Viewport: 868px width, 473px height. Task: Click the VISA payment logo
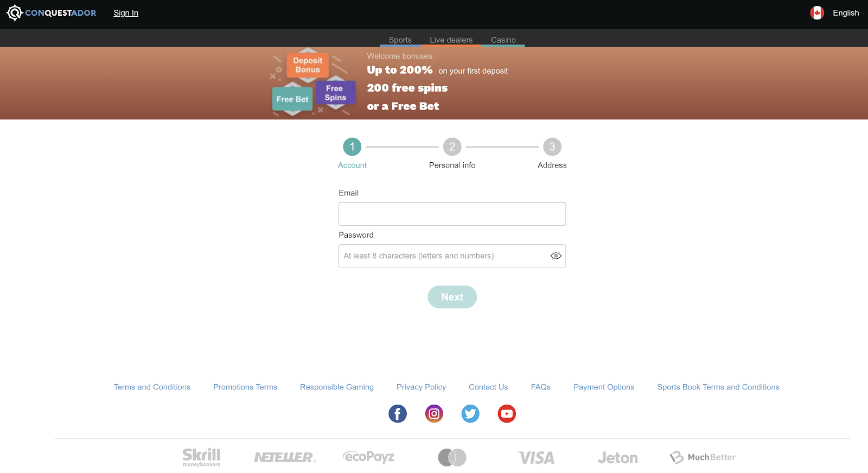pos(536,458)
